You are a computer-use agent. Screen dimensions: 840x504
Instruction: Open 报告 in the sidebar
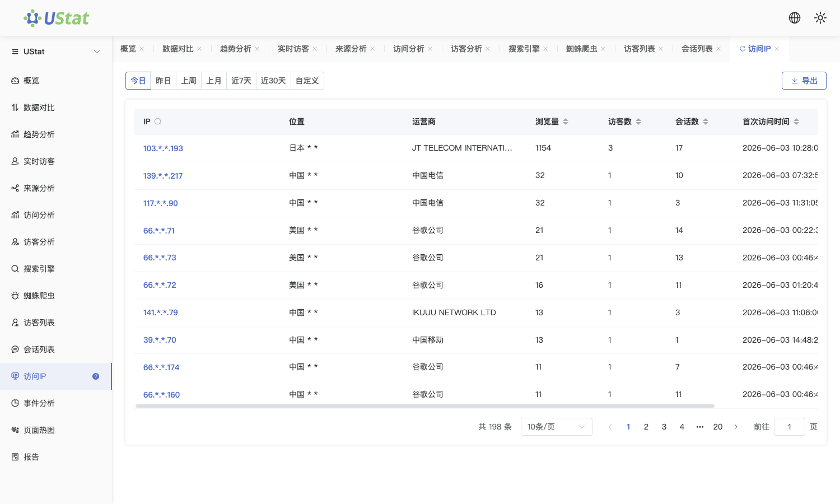pos(56,457)
